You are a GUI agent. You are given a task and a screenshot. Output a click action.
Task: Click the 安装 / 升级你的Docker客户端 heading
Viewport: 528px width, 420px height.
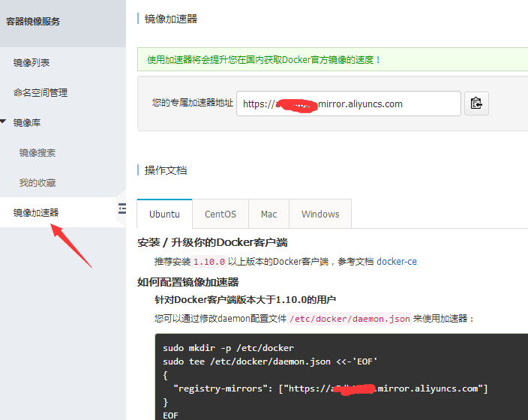(212, 242)
